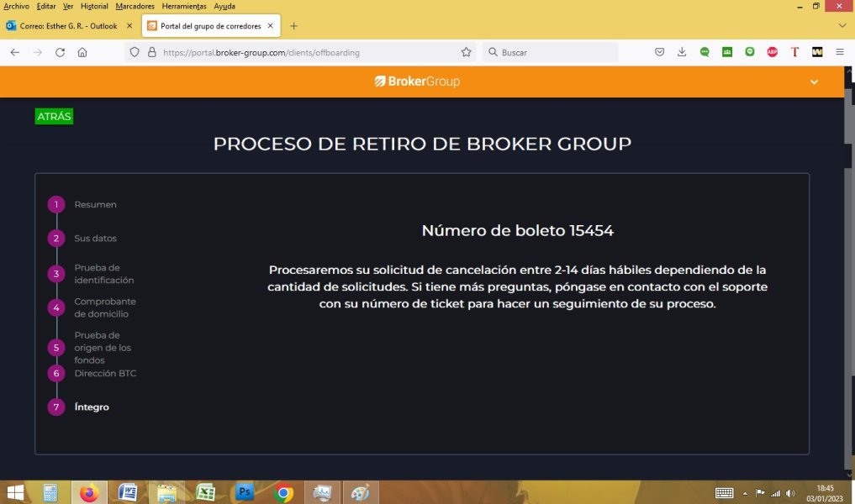Open Google Chrome from the taskbar
The image size is (855, 504).
[283, 493]
